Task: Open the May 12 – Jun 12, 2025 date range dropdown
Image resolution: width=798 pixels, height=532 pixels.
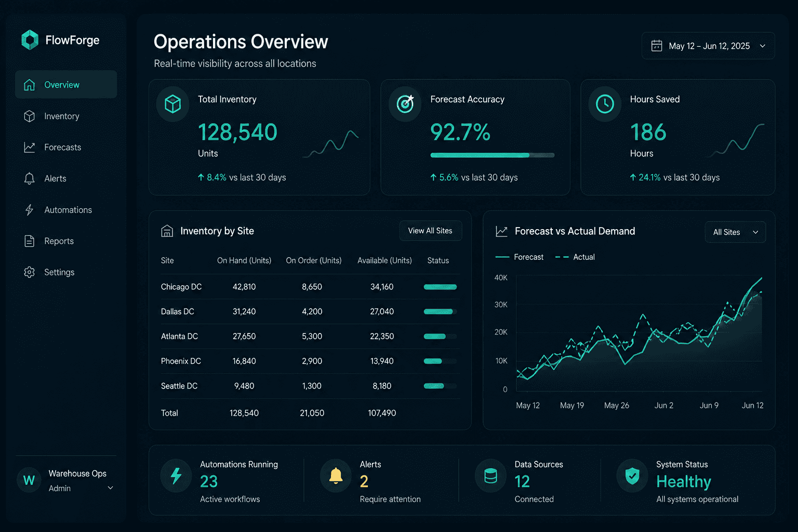Action: point(708,46)
